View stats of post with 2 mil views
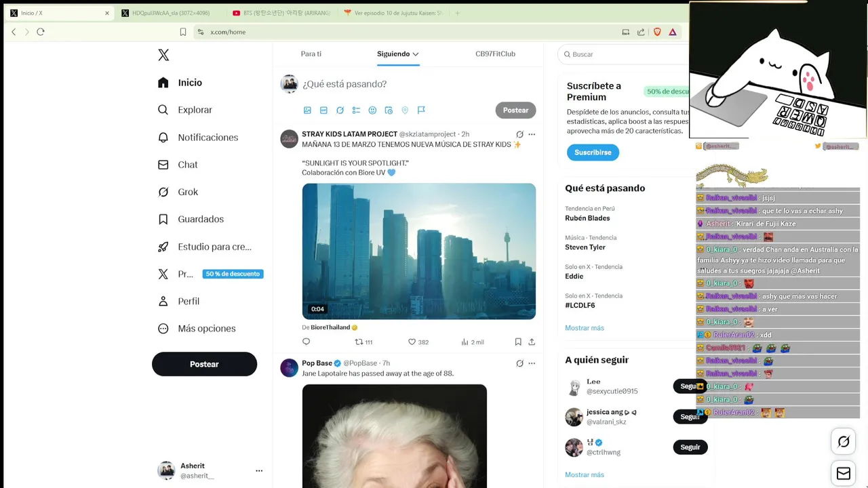 [473, 342]
